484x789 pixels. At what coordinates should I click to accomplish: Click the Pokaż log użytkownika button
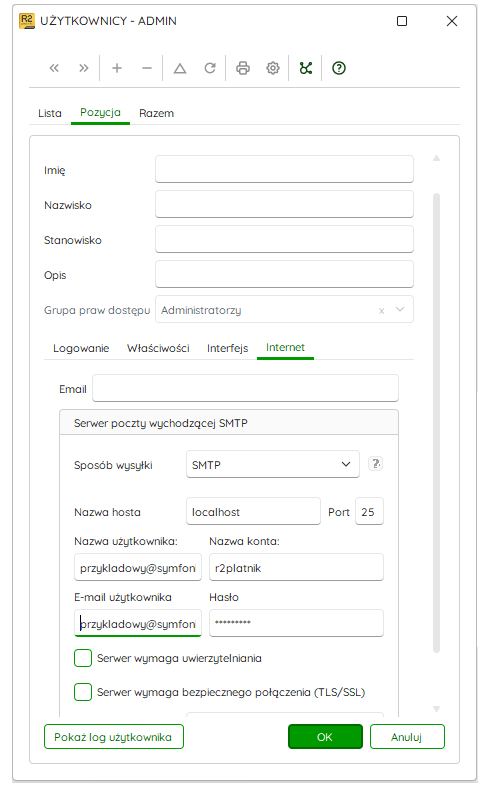pos(114,737)
